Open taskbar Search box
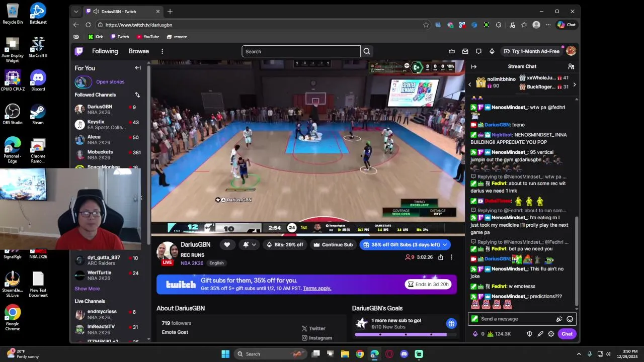The width and height of the screenshot is (644, 362). [x=272, y=354]
